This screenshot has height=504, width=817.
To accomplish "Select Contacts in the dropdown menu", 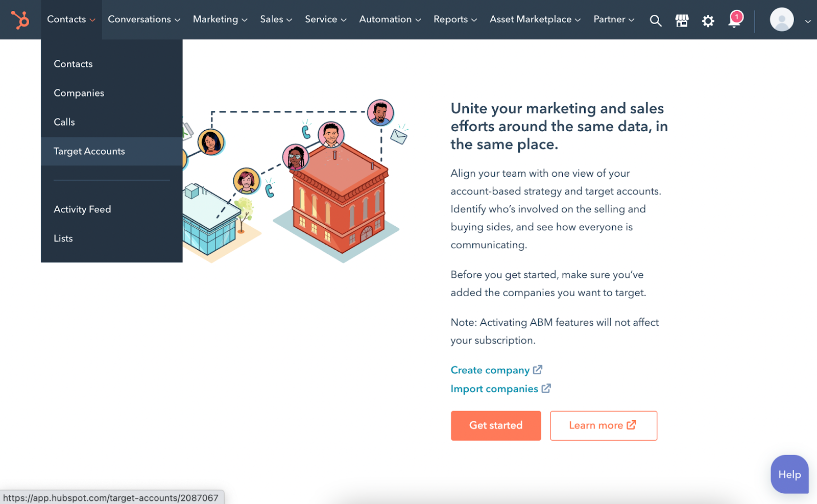I will pos(112,64).
